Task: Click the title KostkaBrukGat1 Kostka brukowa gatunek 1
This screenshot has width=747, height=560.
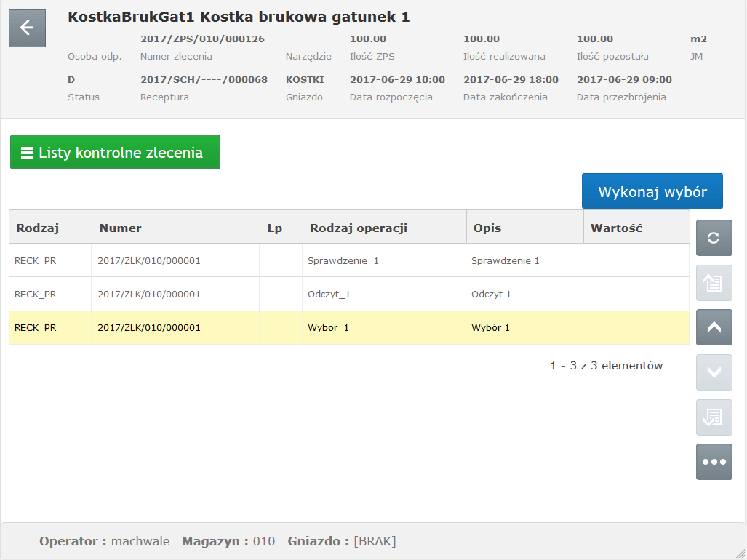Action: (x=239, y=17)
